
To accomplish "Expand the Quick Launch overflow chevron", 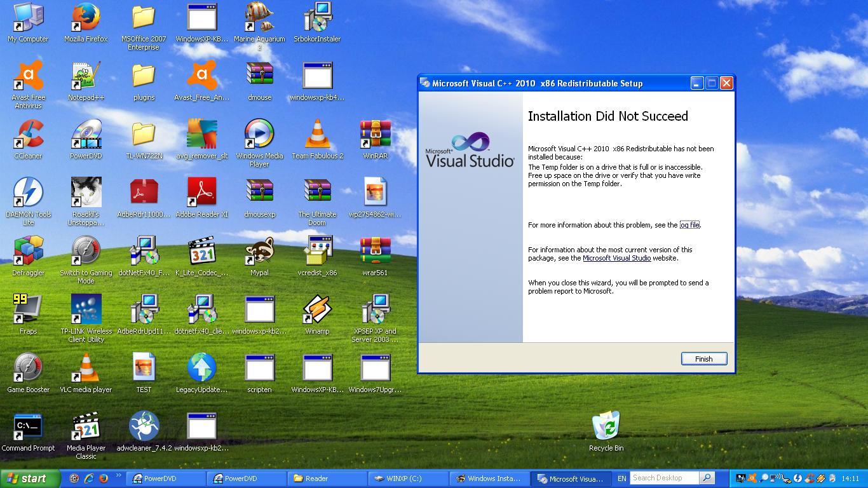I will tap(118, 476).
